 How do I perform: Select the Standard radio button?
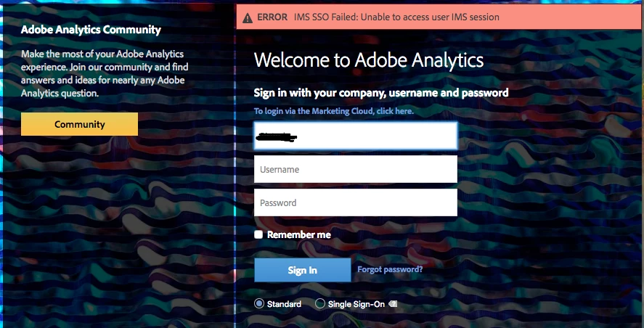(258, 304)
